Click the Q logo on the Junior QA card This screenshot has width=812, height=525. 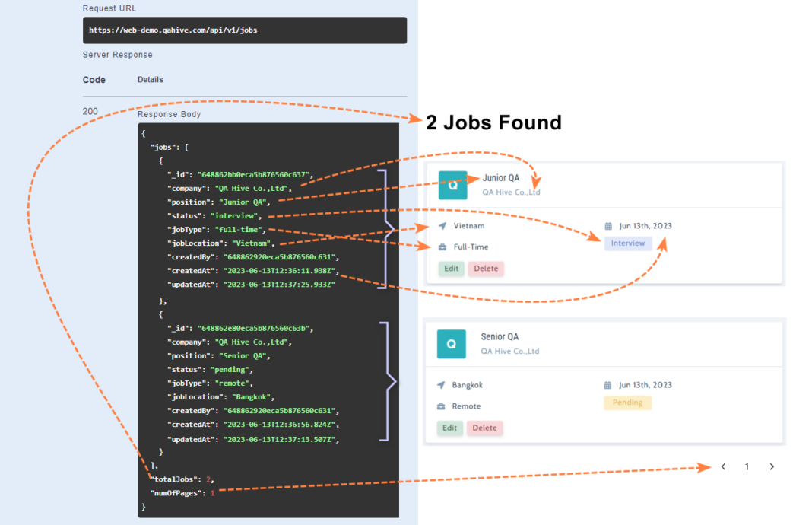(x=452, y=185)
